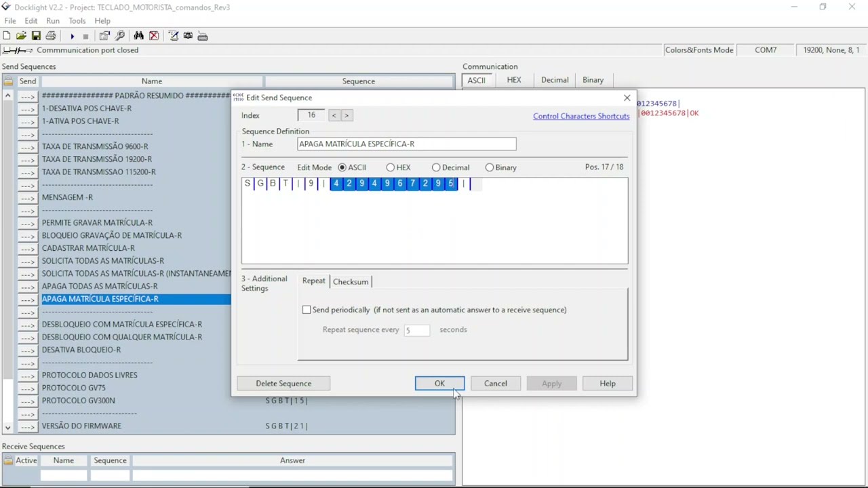Viewport: 868px width, 488px height.
Task: Send the CADASTRAR MATRÍCULA-R sequence arrow
Action: point(27,248)
